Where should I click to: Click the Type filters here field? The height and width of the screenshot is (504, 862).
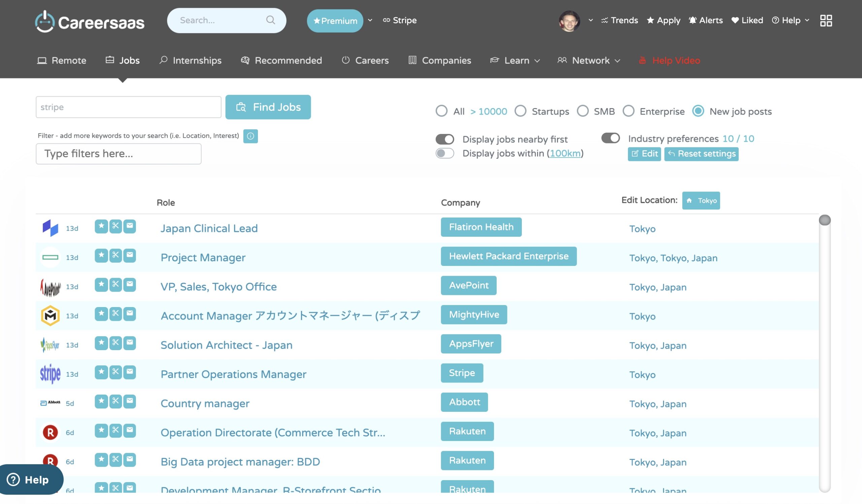[118, 154]
